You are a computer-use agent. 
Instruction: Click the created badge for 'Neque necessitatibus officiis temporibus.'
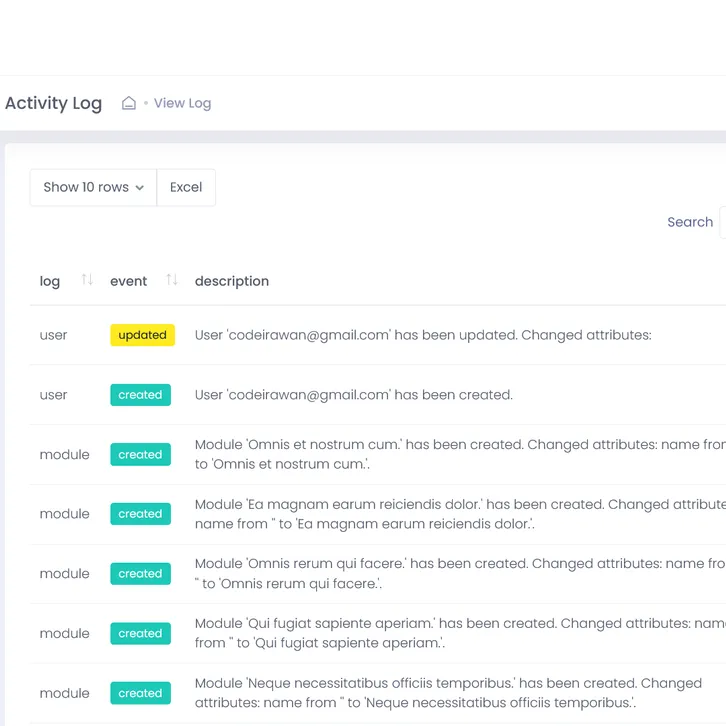(140, 693)
